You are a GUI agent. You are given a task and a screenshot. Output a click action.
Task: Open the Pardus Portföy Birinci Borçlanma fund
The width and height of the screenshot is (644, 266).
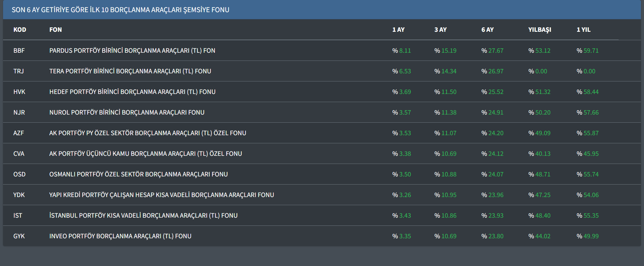point(132,51)
